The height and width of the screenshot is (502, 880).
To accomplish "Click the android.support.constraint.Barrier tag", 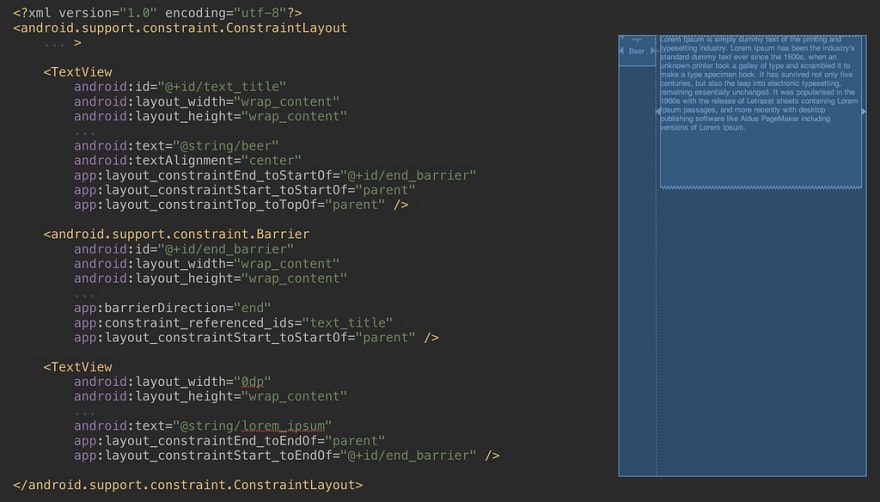I will [176, 234].
